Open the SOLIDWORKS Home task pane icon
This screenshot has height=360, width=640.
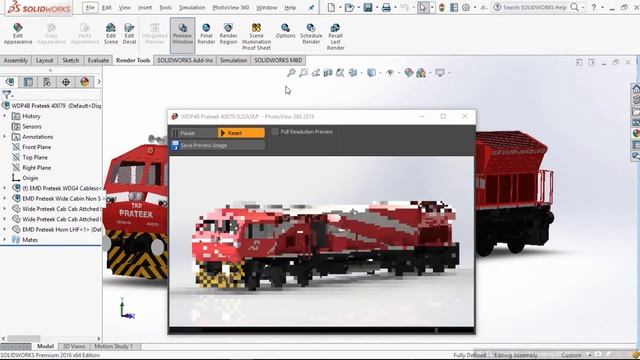click(x=636, y=89)
